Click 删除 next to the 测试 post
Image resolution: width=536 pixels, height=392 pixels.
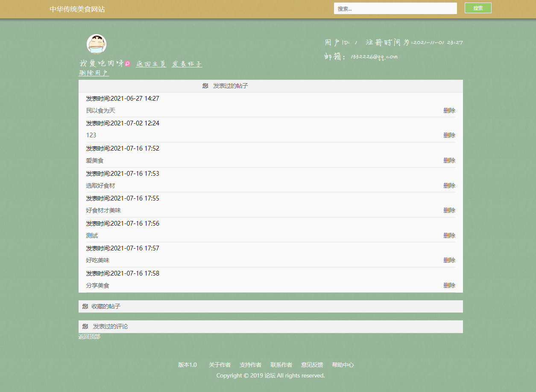click(x=449, y=235)
